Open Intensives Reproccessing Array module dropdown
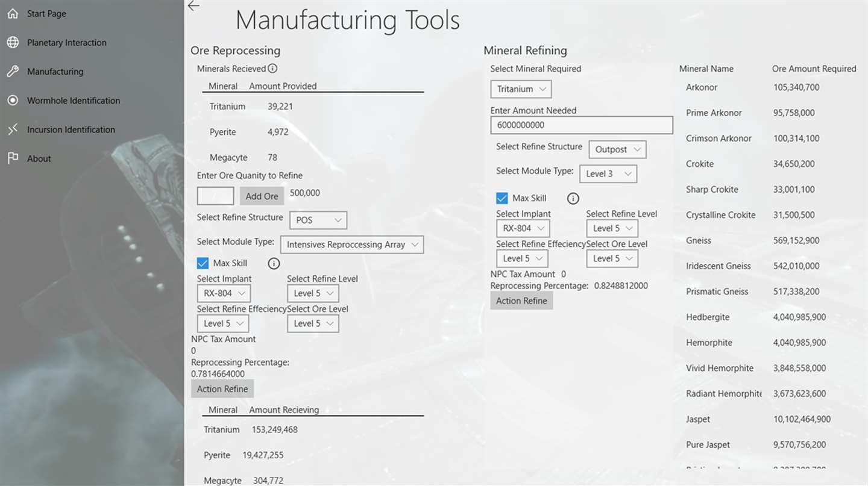 pos(352,245)
